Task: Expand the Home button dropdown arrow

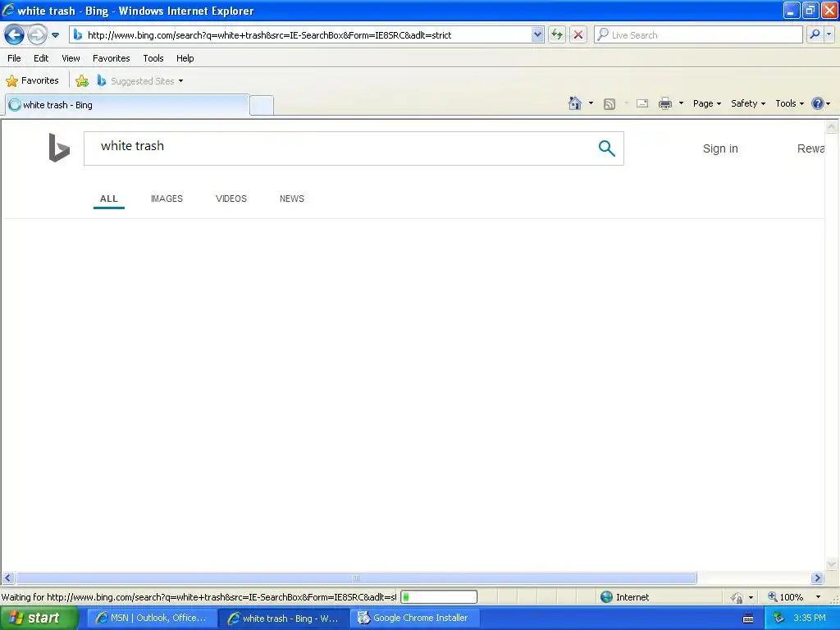Action: click(x=591, y=103)
